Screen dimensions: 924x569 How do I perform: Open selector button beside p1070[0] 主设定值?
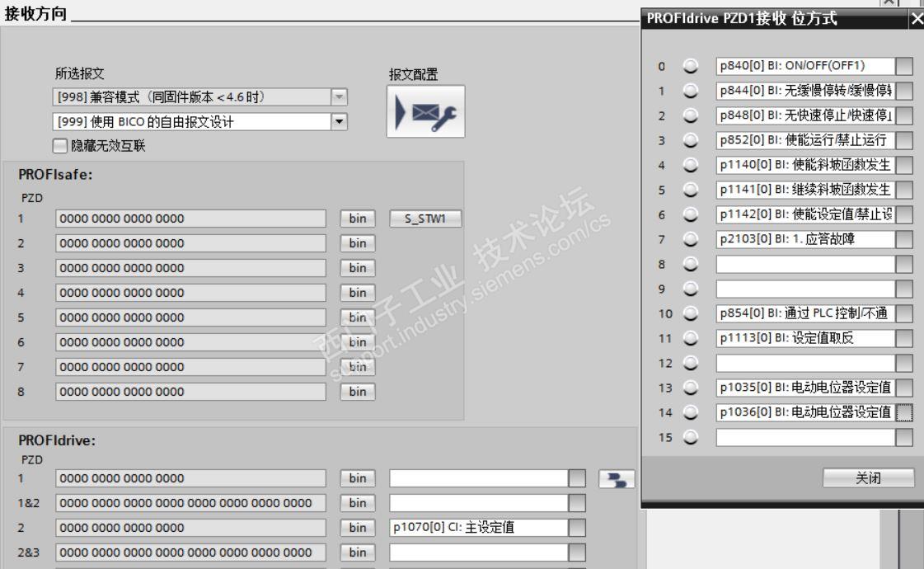coord(577,528)
